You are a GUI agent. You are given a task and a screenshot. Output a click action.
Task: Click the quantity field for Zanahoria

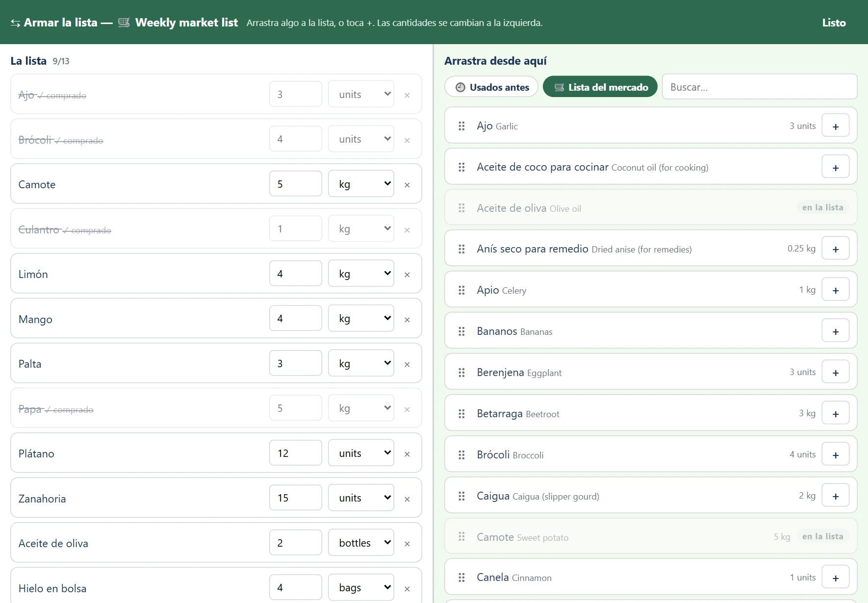[x=296, y=498]
